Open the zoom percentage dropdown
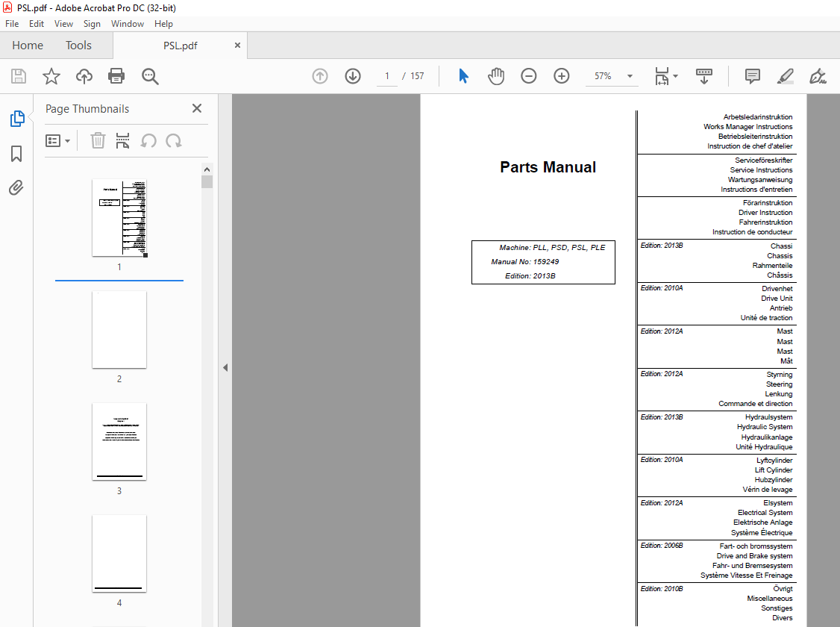The height and width of the screenshot is (627, 840). tap(630, 76)
